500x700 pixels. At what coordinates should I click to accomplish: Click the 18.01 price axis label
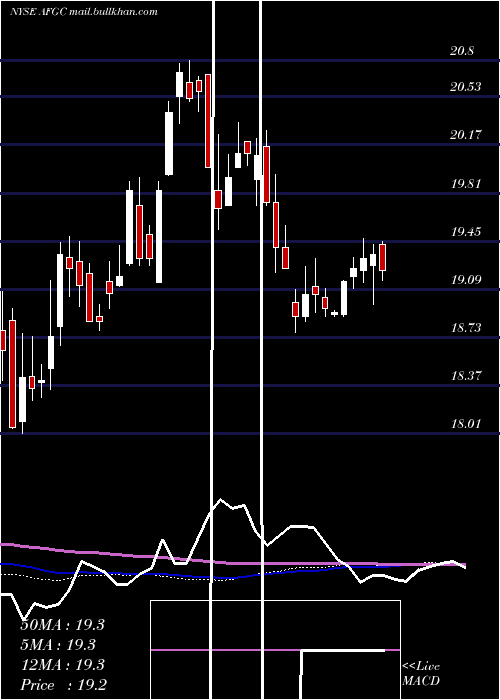(466, 423)
